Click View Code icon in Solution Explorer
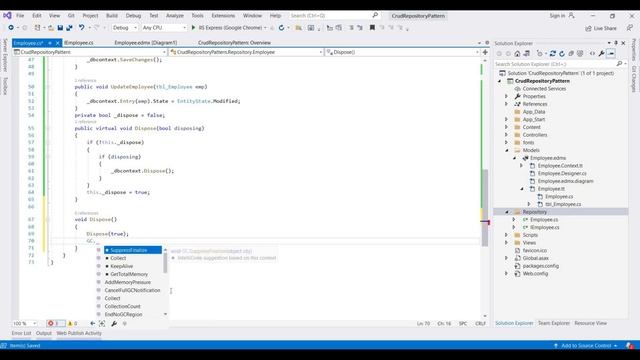Viewport: 640px width, 360px height. [x=592, y=53]
